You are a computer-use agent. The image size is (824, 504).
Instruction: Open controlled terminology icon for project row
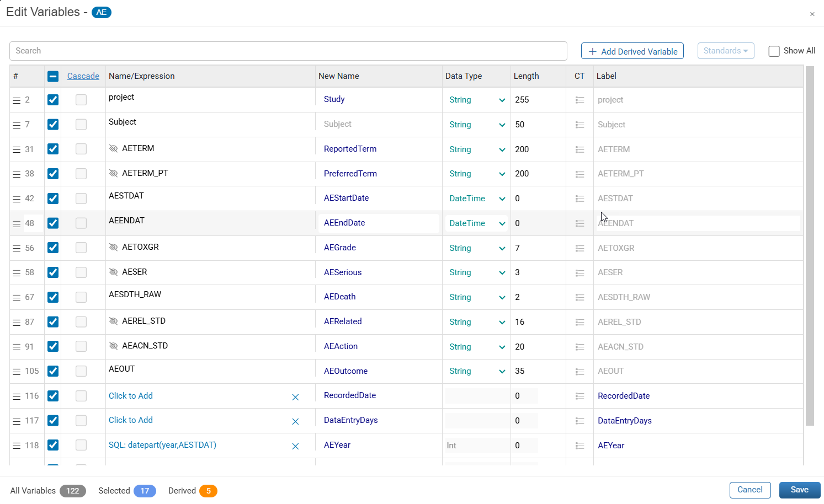580,100
